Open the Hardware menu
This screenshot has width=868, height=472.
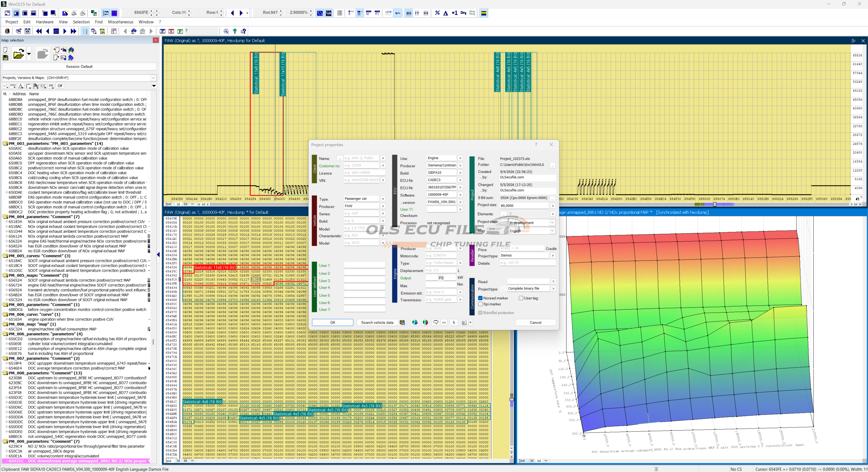click(44, 22)
